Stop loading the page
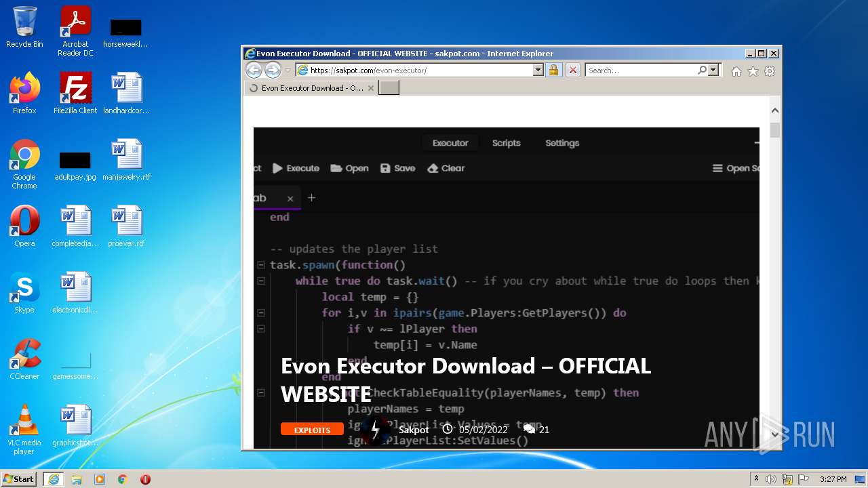This screenshot has width=868, height=488. (x=573, y=70)
